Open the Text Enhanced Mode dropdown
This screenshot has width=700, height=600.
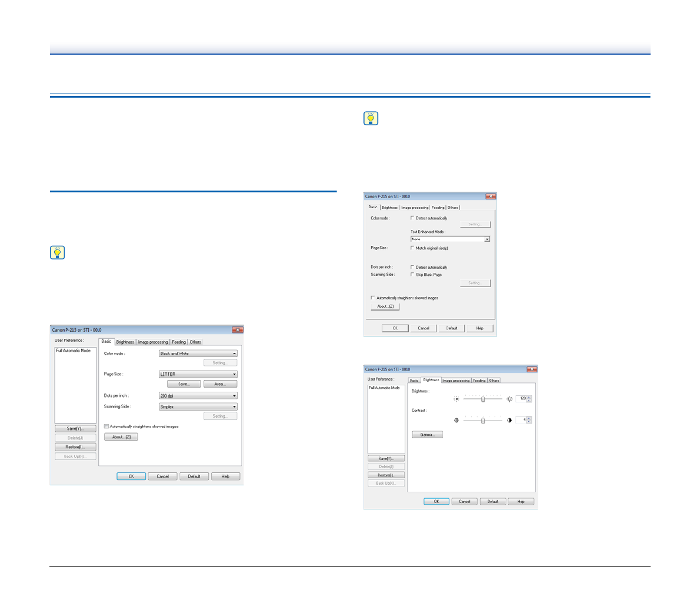coord(487,239)
